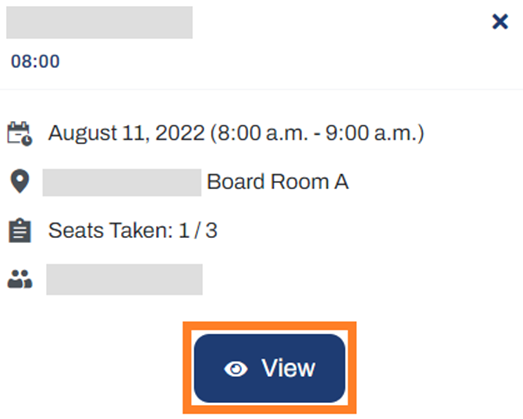Click the calendar clock icon
523x419 pixels.
click(x=20, y=134)
